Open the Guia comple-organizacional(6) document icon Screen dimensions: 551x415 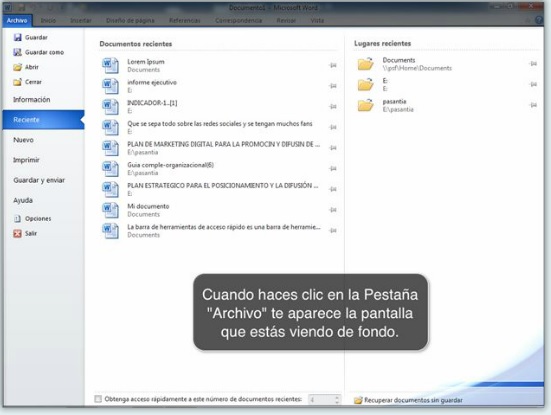(x=110, y=169)
